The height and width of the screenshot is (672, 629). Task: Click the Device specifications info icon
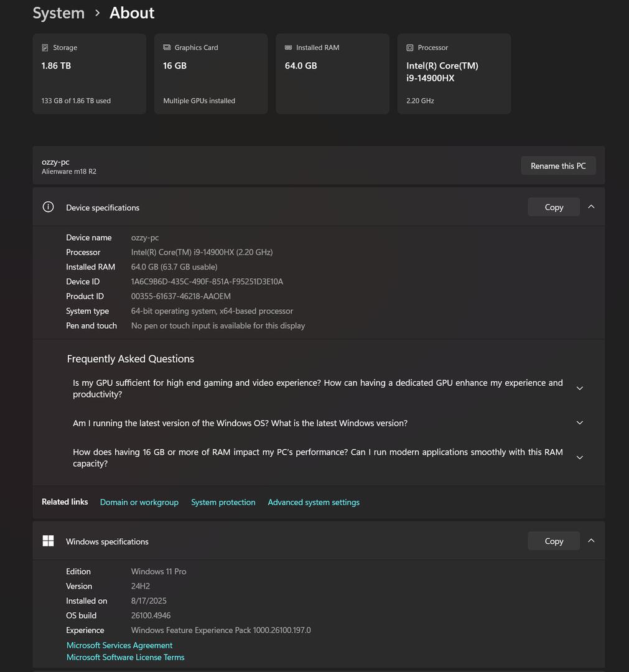pos(49,207)
